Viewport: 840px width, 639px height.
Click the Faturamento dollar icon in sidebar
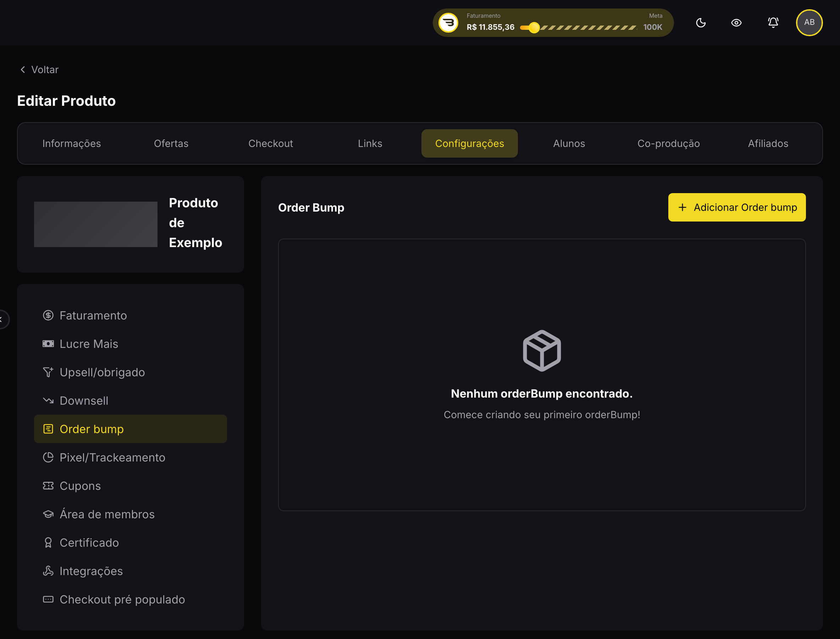coord(48,315)
